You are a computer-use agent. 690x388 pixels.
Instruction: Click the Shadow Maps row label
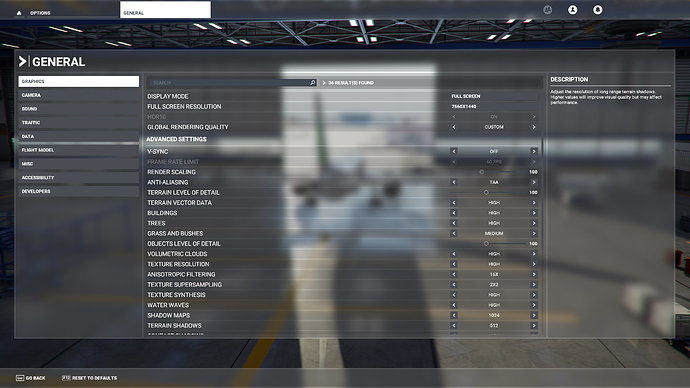[x=169, y=315]
